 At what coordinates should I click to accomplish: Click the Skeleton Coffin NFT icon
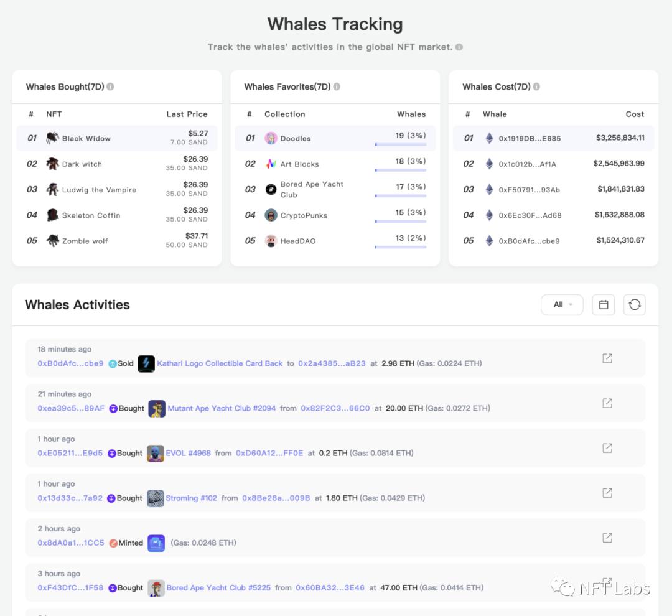point(53,215)
